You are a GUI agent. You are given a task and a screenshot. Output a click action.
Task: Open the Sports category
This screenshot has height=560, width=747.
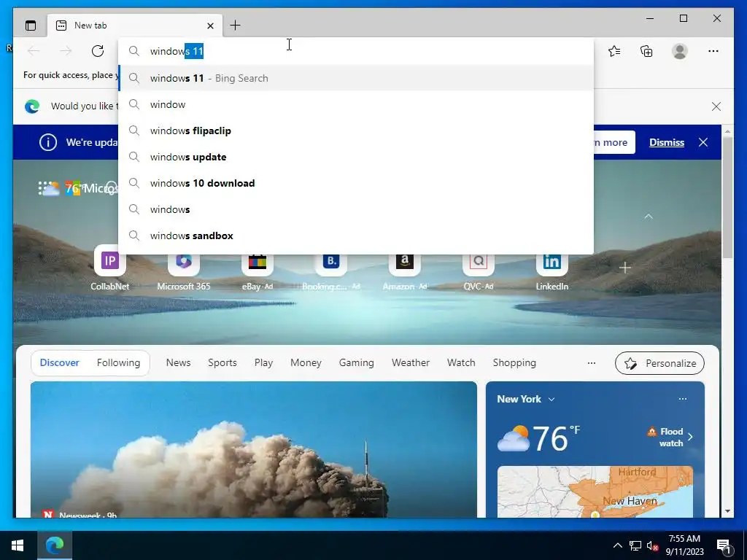pyautogui.click(x=222, y=363)
